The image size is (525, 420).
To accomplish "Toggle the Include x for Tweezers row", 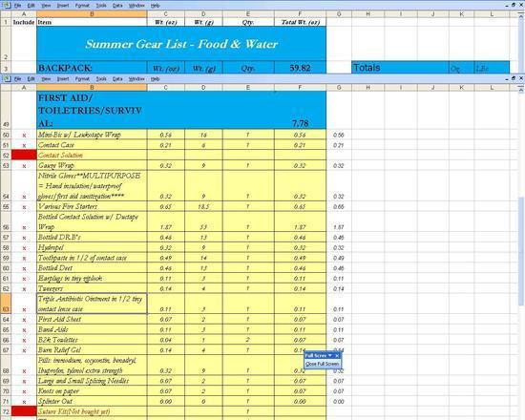I will click(x=24, y=289).
